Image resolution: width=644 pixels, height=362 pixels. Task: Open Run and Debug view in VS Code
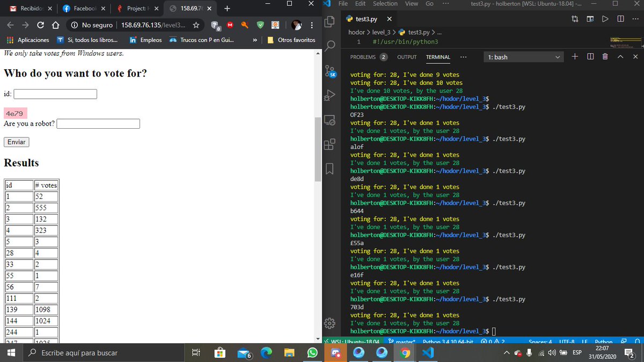(x=330, y=97)
